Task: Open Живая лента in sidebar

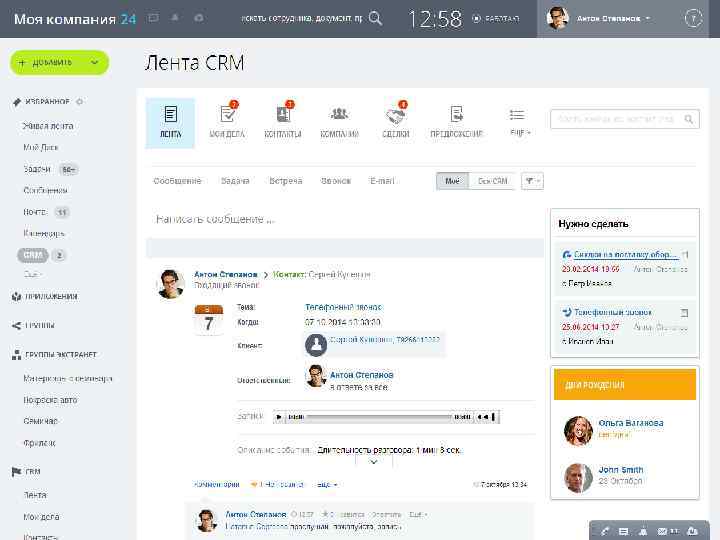Action: coord(48,126)
